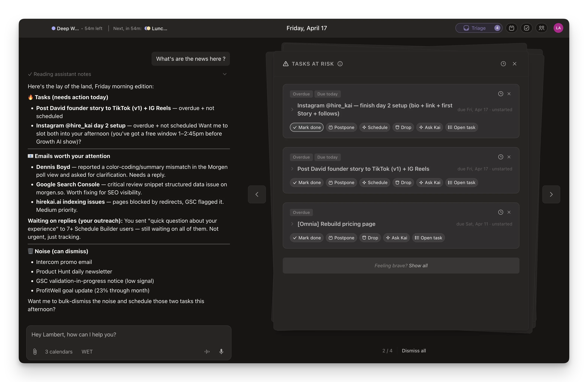
Task: Click the LA profile avatar
Action: (558, 28)
